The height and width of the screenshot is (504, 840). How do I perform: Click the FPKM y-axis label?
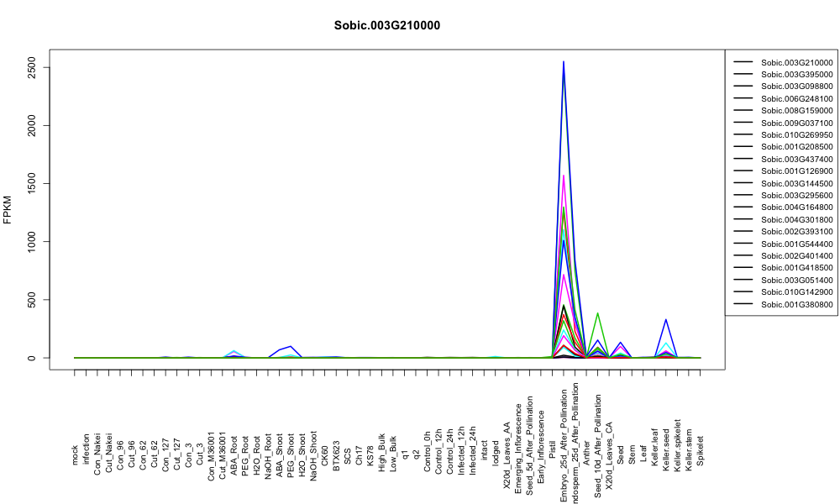[x=8, y=209]
